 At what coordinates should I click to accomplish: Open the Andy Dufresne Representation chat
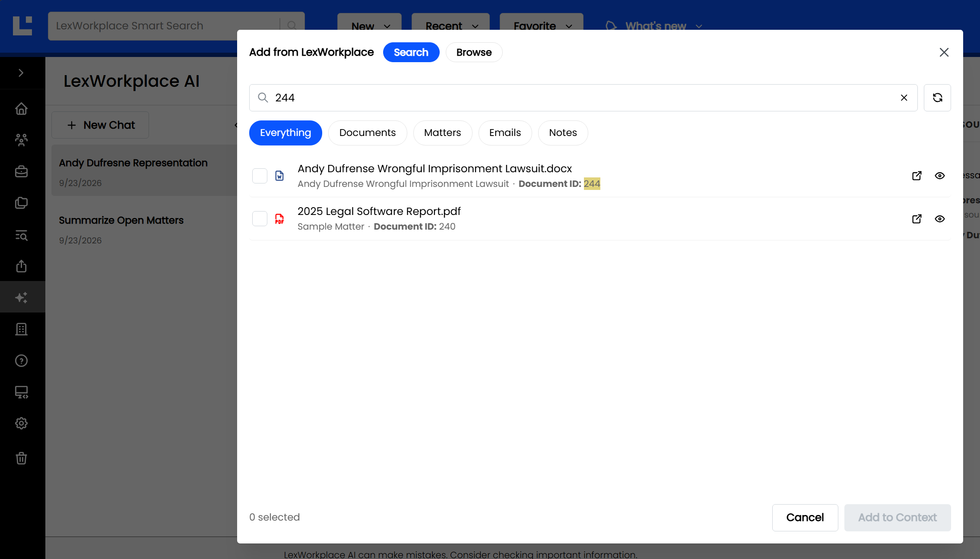click(144, 171)
